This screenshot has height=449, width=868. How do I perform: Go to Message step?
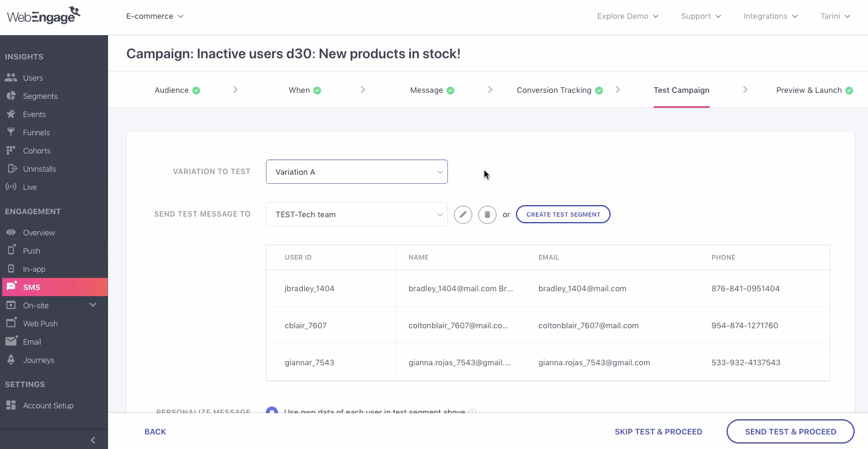(427, 90)
